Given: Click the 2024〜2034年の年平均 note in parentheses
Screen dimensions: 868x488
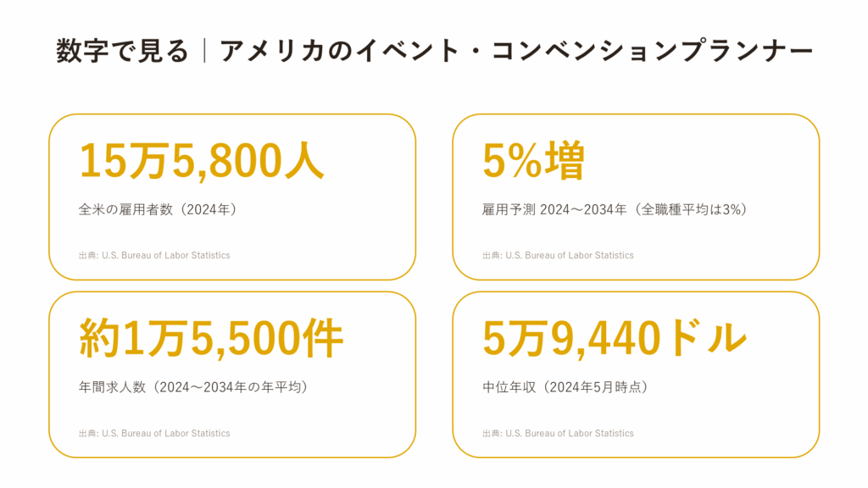Looking at the screenshot, I should pyautogui.click(x=230, y=386).
